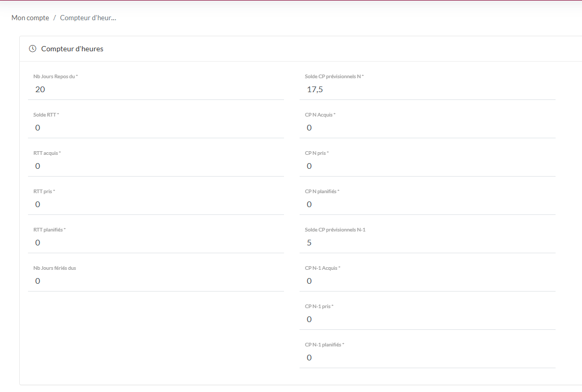The width and height of the screenshot is (582, 392).
Task: Select the Nb Jours Repos du field
Action: pyautogui.click(x=155, y=90)
